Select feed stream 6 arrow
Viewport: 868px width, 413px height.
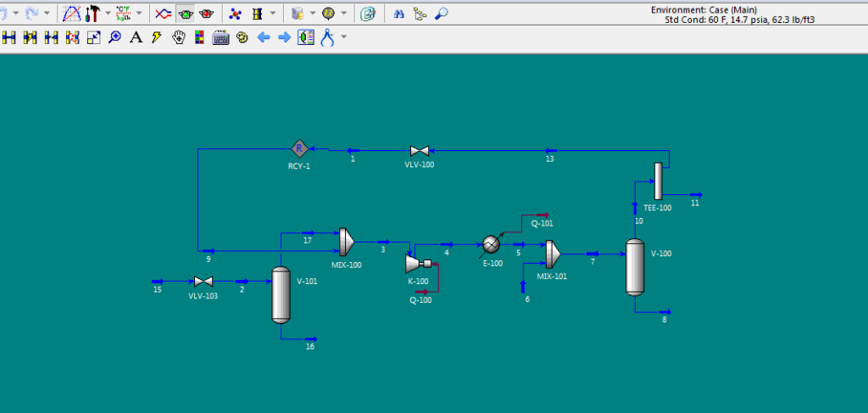[x=523, y=287]
